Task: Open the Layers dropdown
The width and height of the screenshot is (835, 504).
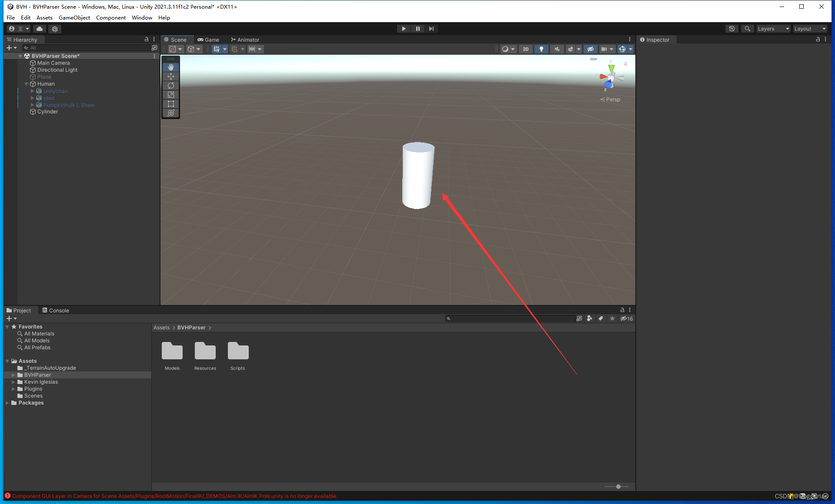Action: tap(773, 29)
